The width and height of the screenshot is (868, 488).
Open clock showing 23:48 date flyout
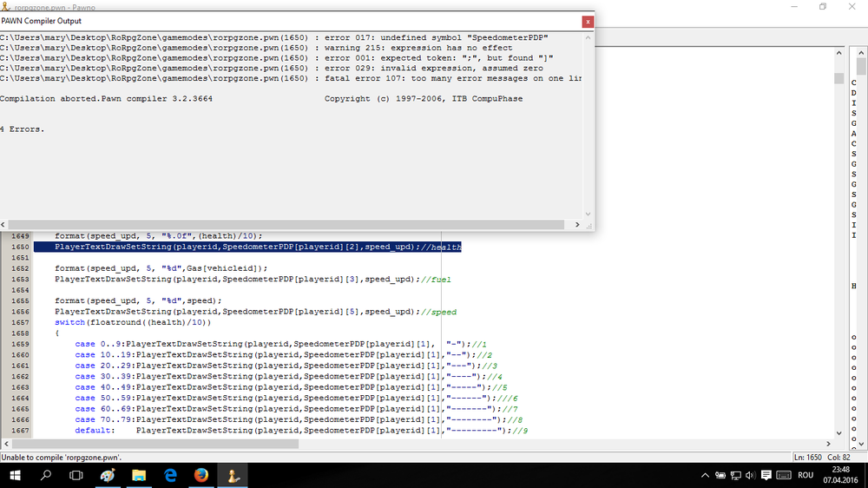(x=840, y=475)
